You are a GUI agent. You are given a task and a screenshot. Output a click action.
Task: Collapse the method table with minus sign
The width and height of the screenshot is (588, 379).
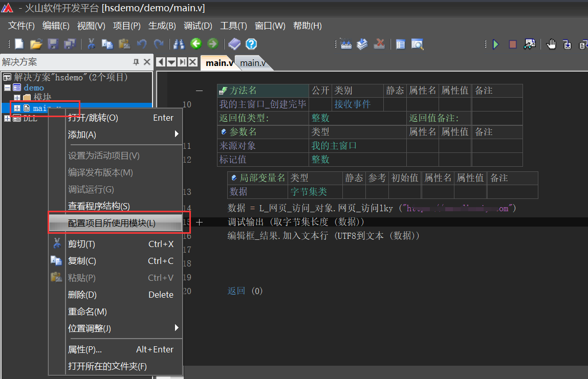[x=200, y=91]
